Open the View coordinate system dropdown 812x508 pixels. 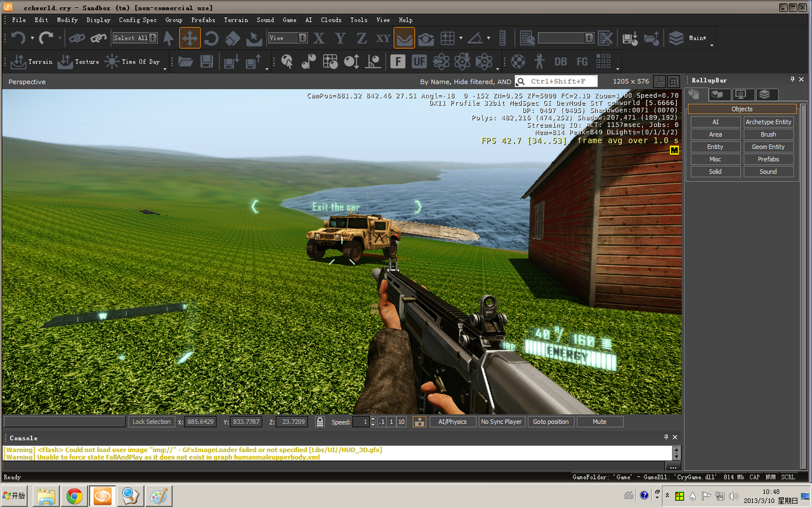tap(288, 38)
